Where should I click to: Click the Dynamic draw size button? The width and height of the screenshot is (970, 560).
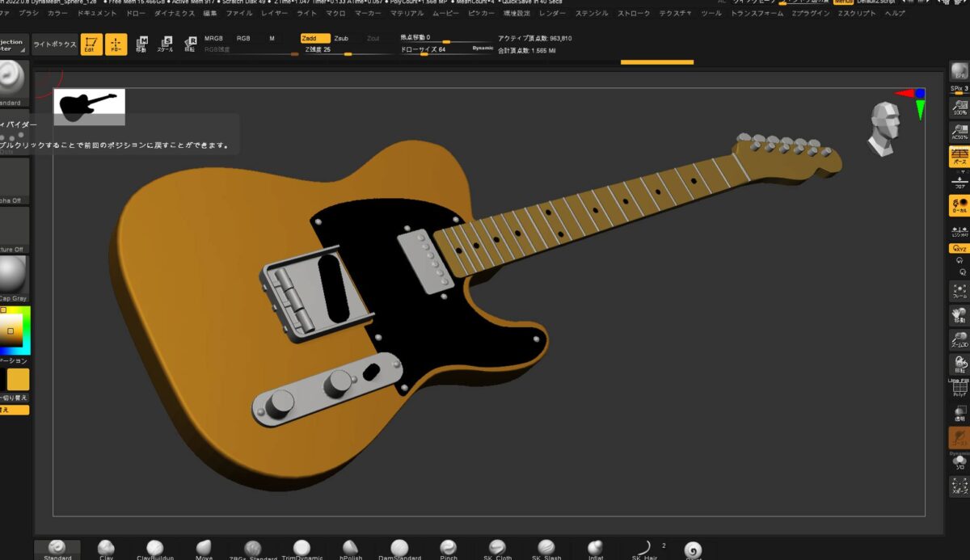tap(483, 48)
